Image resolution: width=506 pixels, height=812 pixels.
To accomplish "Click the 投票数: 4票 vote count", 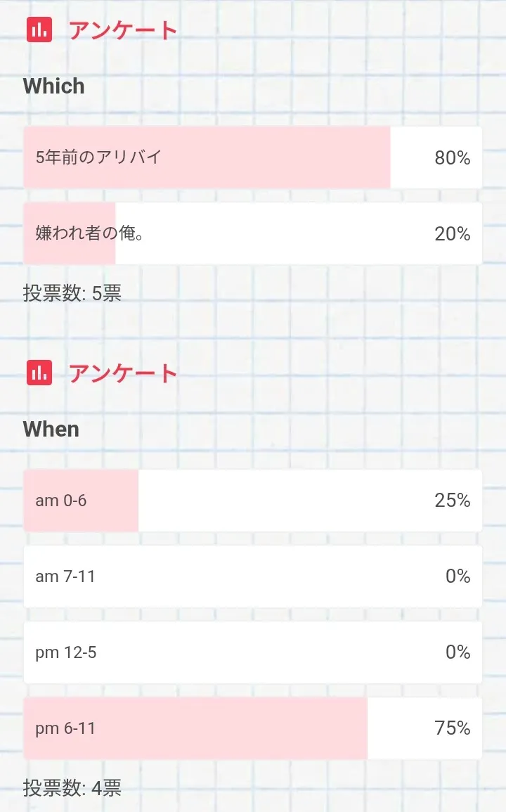I will (72, 788).
